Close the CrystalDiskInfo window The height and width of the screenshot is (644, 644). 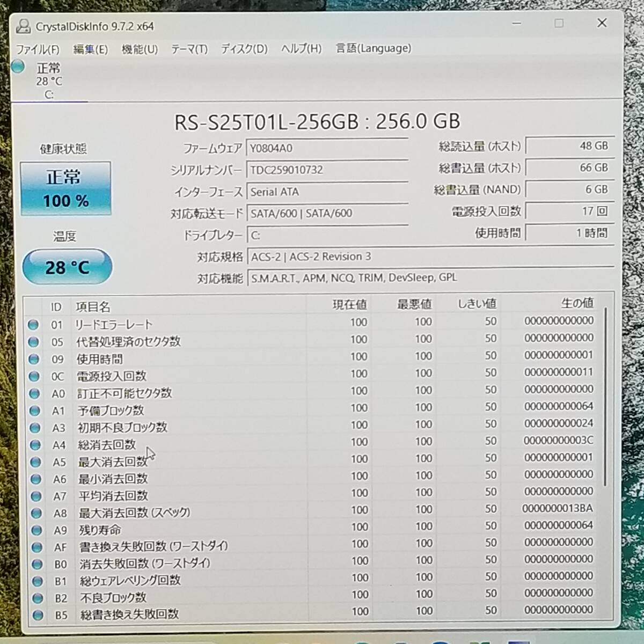coord(602,23)
